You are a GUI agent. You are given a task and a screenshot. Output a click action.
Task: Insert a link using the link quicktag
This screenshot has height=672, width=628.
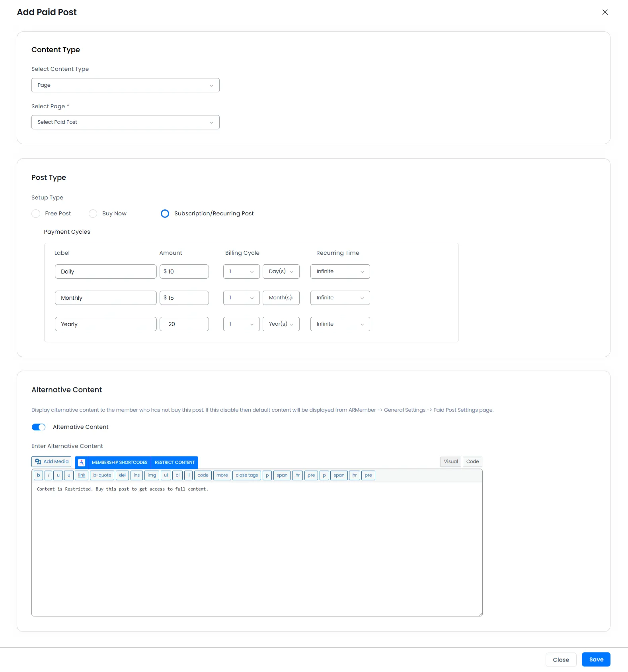click(x=82, y=475)
